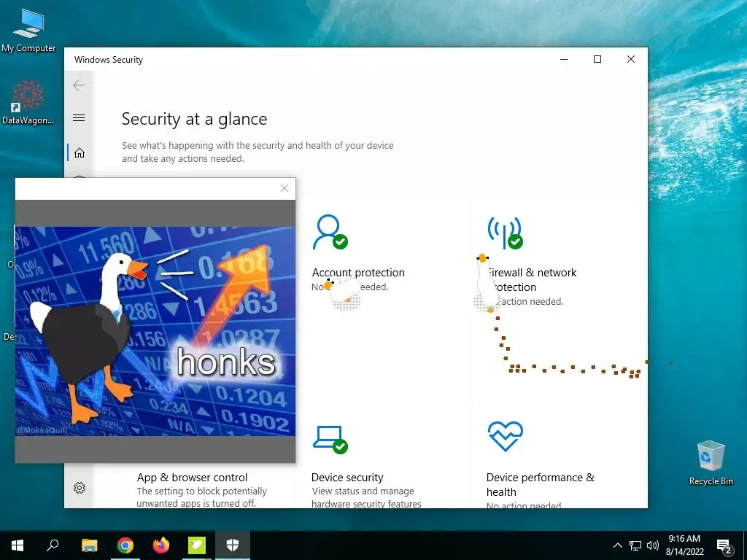The image size is (747, 560).
Task: Open My Computer desktop icon
Action: (x=28, y=30)
